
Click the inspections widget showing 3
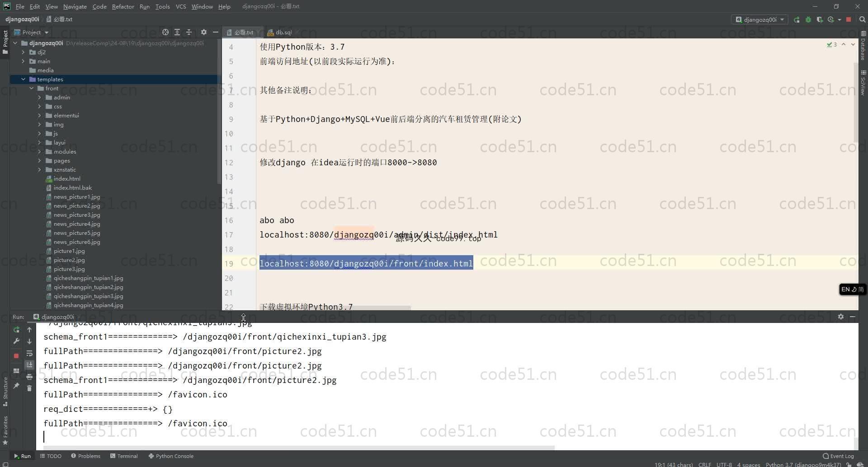click(831, 44)
